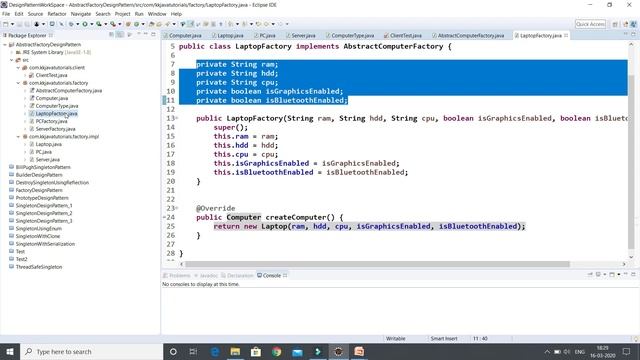
Task: Select BuilderDesignPattern project
Action: pos(39,175)
